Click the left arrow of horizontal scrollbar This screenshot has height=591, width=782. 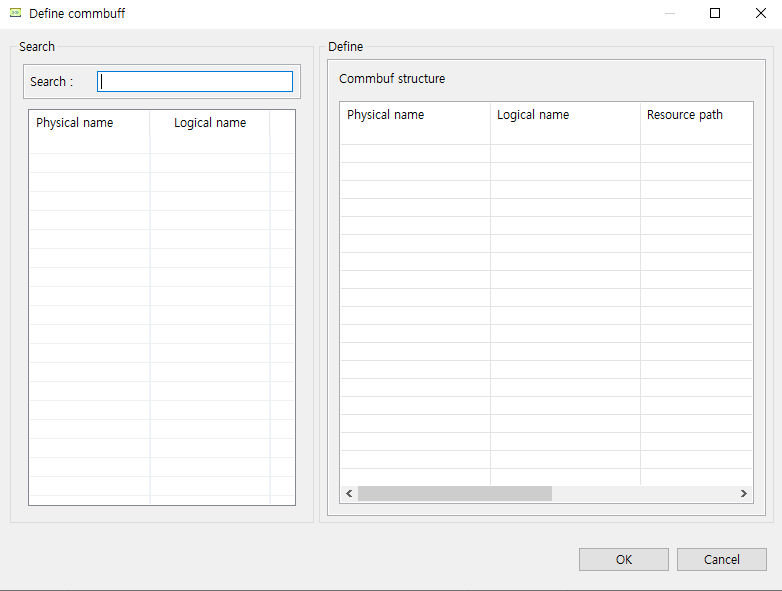tap(349, 493)
